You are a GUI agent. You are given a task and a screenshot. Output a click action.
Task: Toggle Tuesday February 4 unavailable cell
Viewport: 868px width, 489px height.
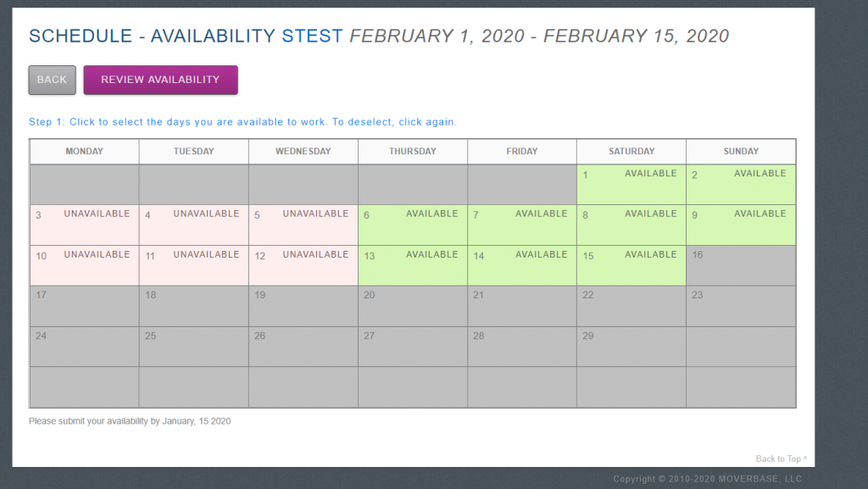coord(193,225)
